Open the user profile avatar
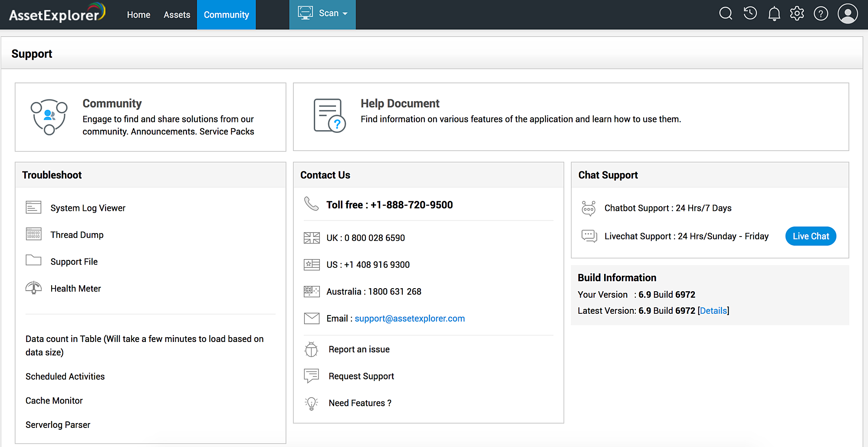Viewport: 868px width, 447px height. click(848, 14)
